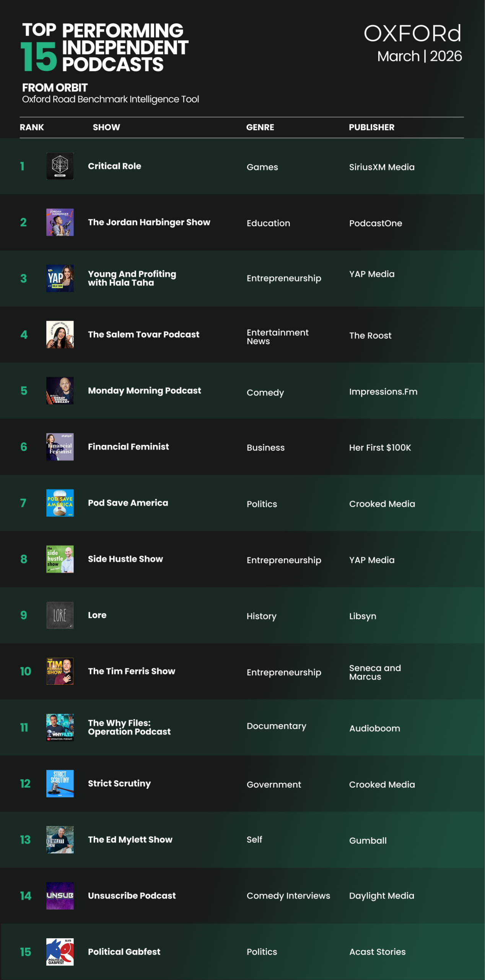Click the YAP Young And Profiting artwork
Image resolution: width=485 pixels, height=980 pixels.
60,278
